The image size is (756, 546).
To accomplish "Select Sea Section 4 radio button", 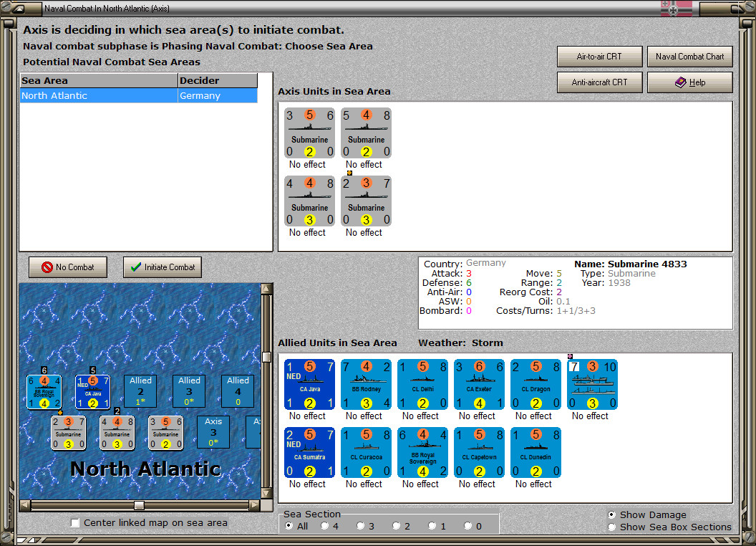I will (324, 526).
